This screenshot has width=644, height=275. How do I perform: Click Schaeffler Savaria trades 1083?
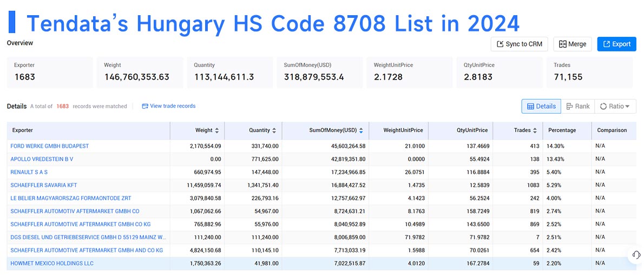pos(534,185)
